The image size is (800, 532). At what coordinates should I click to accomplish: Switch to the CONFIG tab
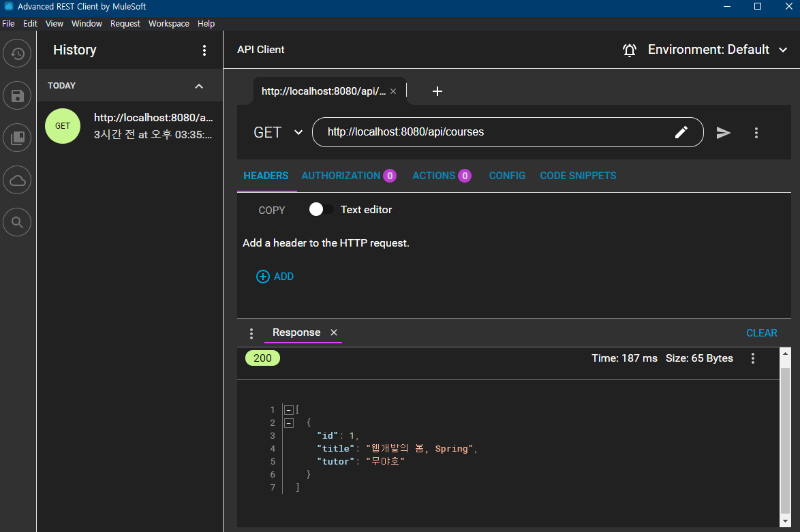tap(507, 176)
